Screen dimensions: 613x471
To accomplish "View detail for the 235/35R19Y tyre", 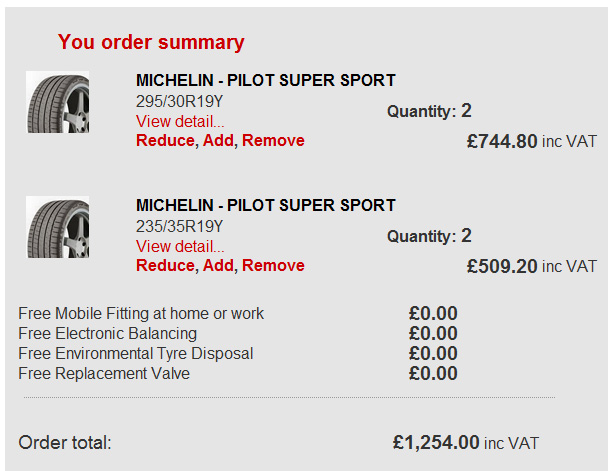I will click(x=180, y=246).
